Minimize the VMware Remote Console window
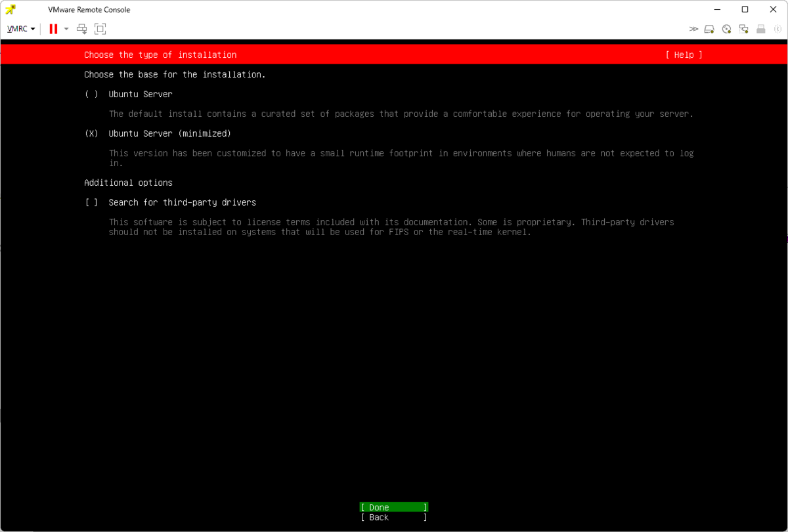788x532 pixels. (x=716, y=9)
